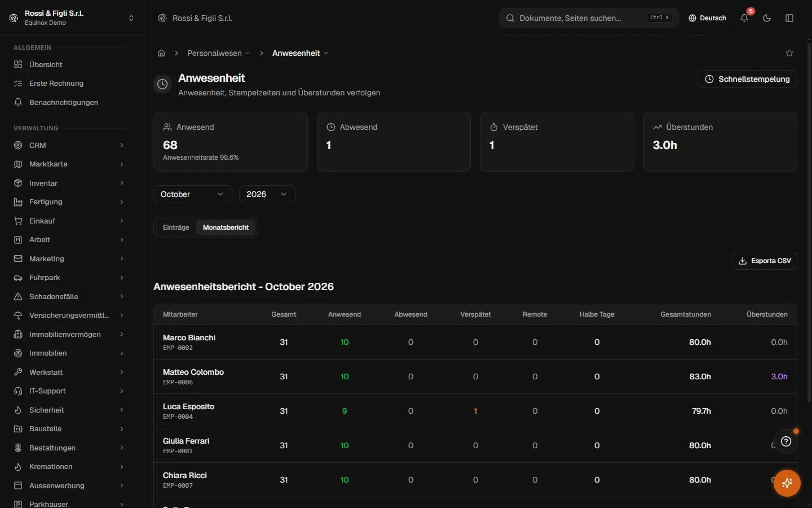
Task: Expand the Immobilien sidebar section
Action: (69, 353)
